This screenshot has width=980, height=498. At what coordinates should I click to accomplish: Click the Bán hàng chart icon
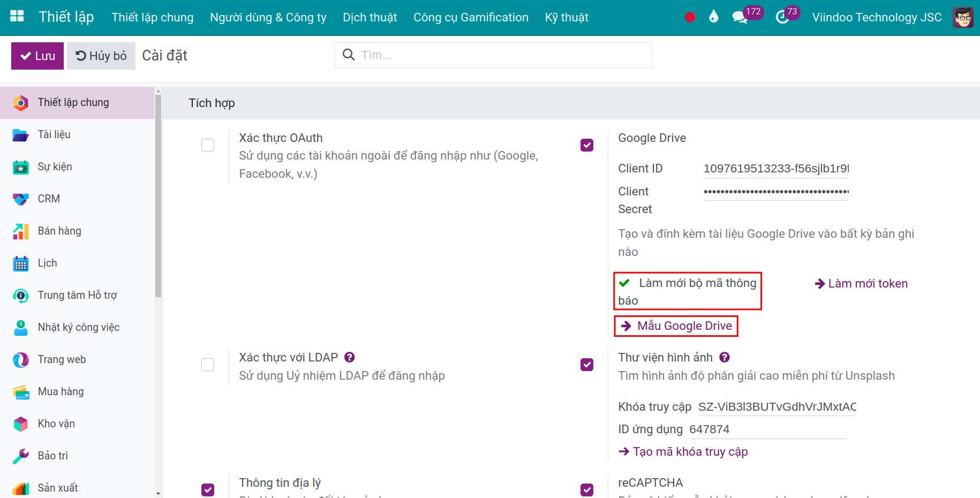tap(20, 231)
